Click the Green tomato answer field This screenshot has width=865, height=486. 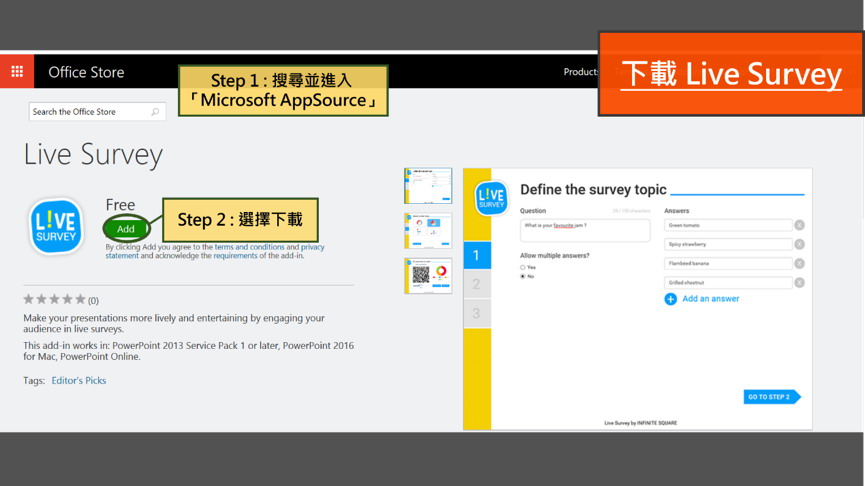click(x=728, y=225)
